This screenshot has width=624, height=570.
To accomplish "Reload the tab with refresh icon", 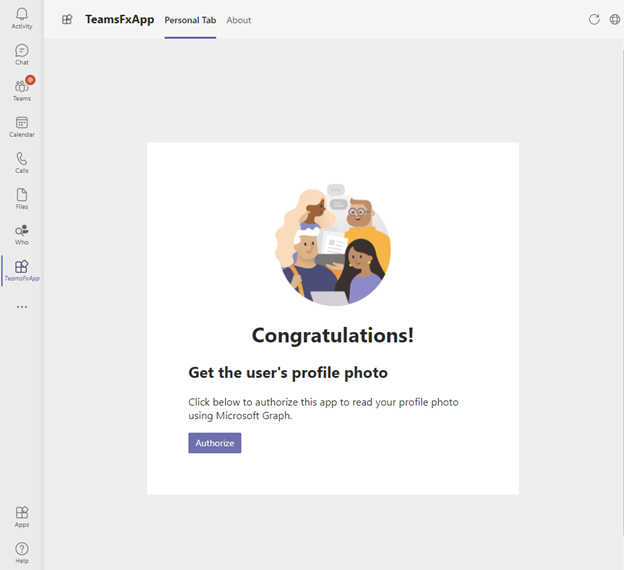I will (594, 19).
